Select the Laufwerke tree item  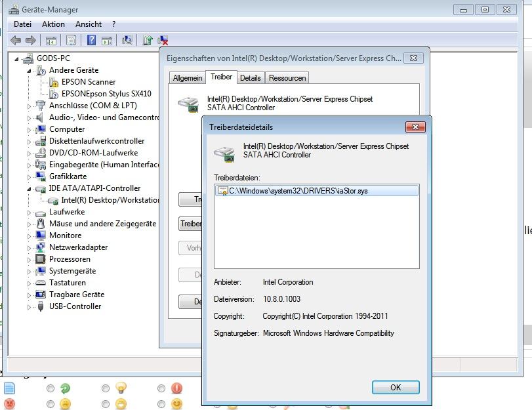pos(67,212)
